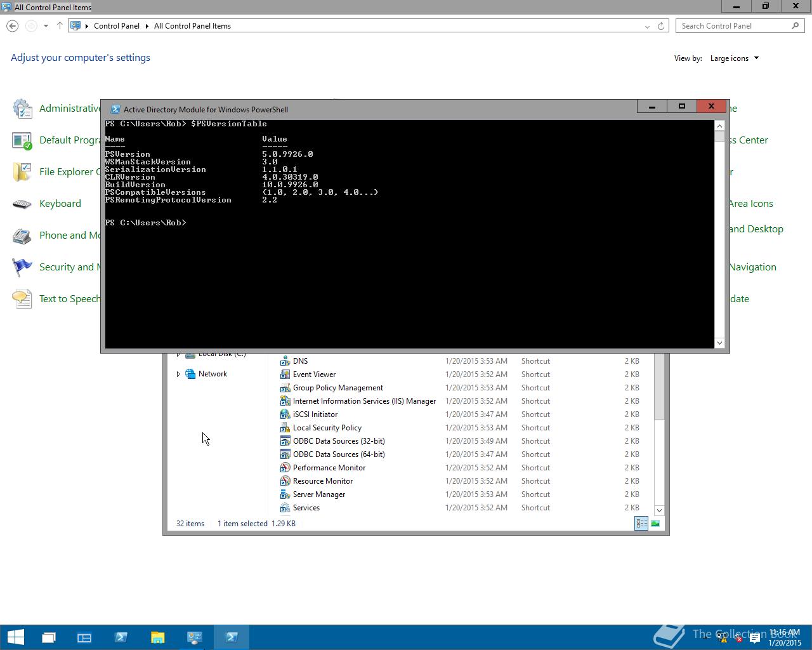Click Control Panel back arrow
812x650 pixels.
click(x=13, y=26)
